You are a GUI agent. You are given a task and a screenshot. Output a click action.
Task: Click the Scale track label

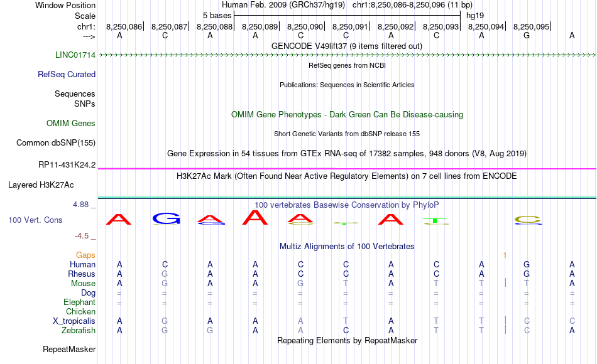[85, 16]
